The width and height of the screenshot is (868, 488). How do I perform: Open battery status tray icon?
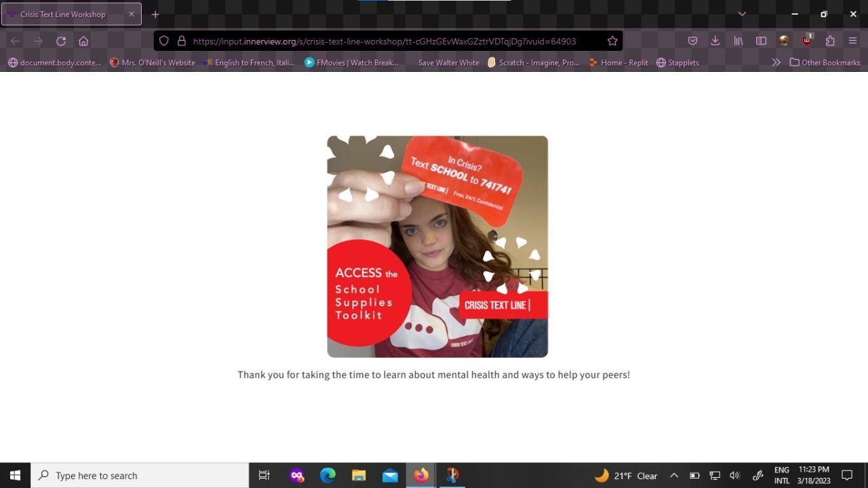click(694, 475)
